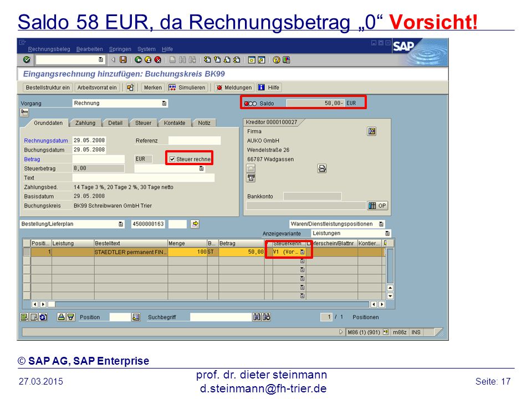Open the Hilfe menu in menu bar
The height and width of the screenshot is (399, 532).
coord(167,49)
